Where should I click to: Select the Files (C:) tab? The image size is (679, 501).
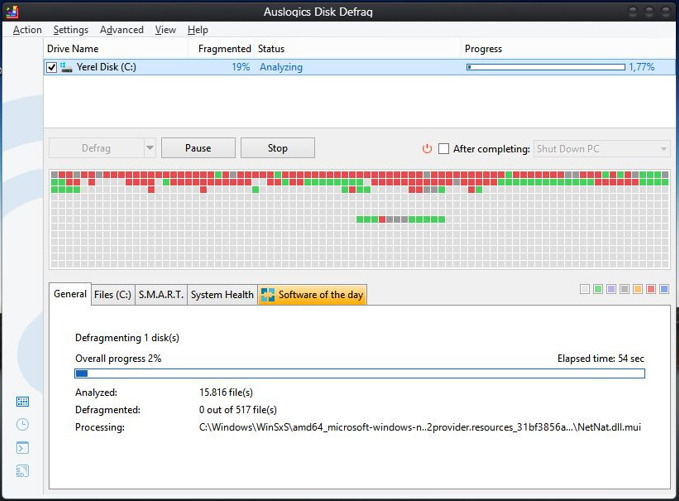(112, 295)
